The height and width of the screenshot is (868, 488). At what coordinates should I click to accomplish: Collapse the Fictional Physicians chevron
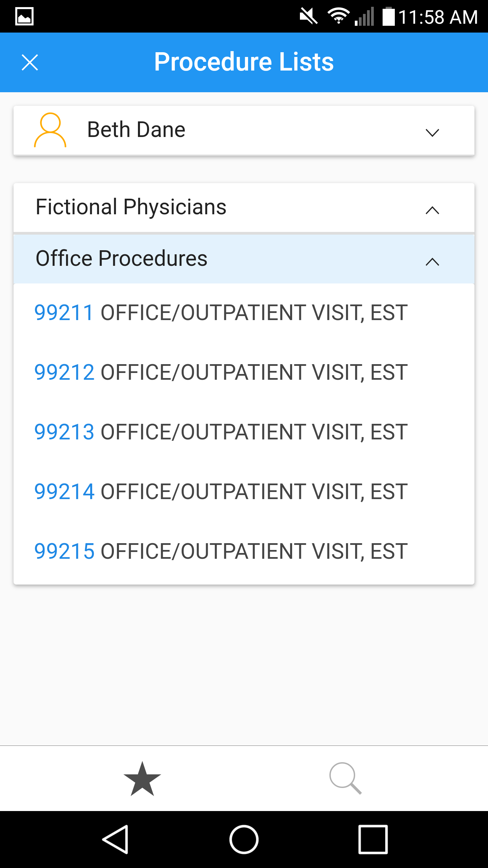[x=432, y=210]
